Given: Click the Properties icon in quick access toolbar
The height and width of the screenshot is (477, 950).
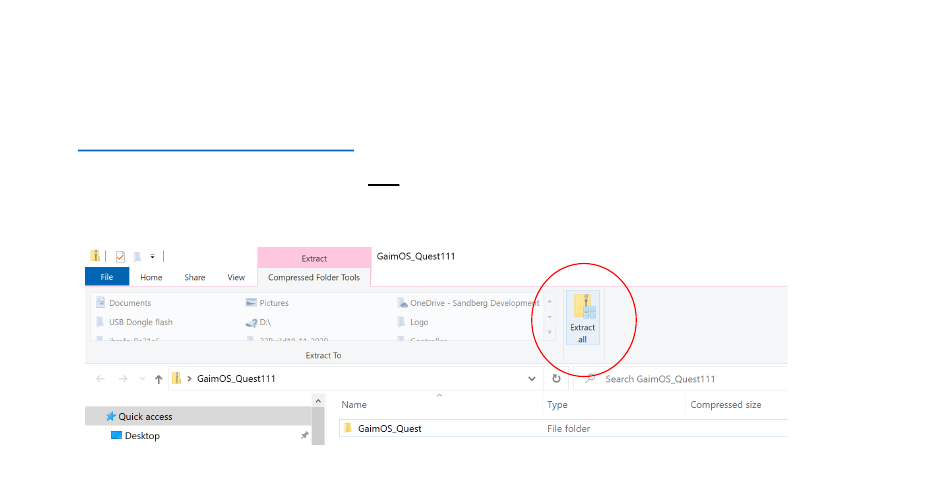Looking at the screenshot, I should coord(120,257).
